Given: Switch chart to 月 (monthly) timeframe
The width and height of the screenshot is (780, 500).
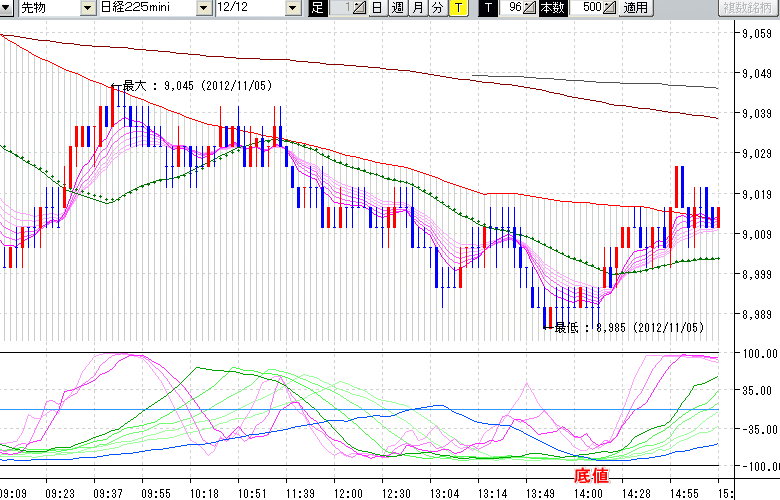Looking at the screenshot, I should 417,8.
